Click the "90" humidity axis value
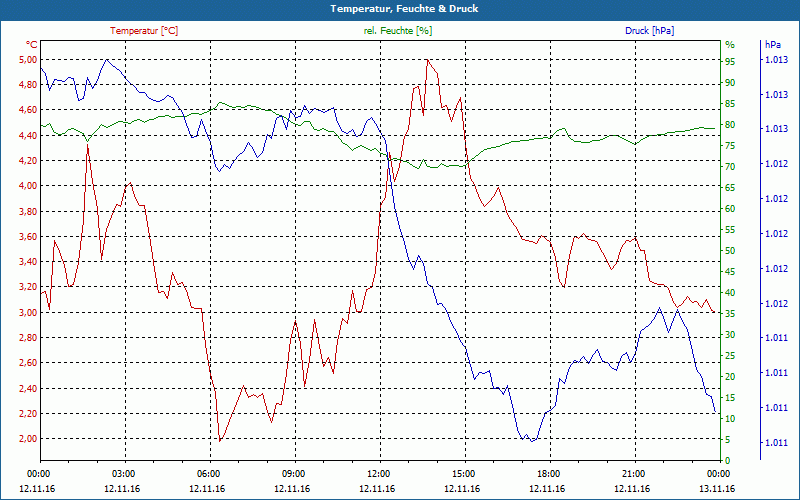The height and width of the screenshot is (500, 800). click(x=730, y=83)
